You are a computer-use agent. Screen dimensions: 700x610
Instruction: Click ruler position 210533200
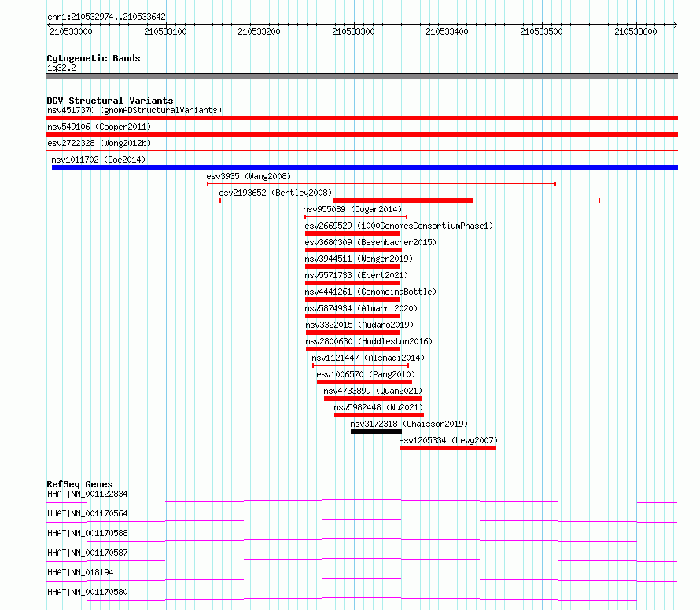pyautogui.click(x=259, y=31)
